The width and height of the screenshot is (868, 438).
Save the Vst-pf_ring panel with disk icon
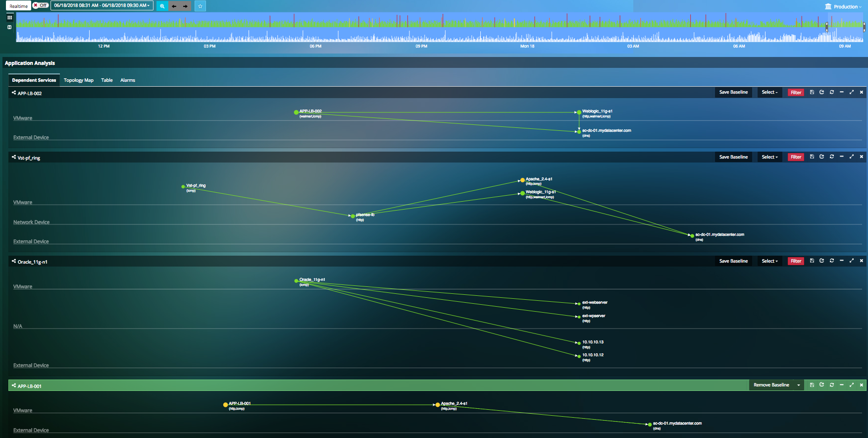click(812, 157)
